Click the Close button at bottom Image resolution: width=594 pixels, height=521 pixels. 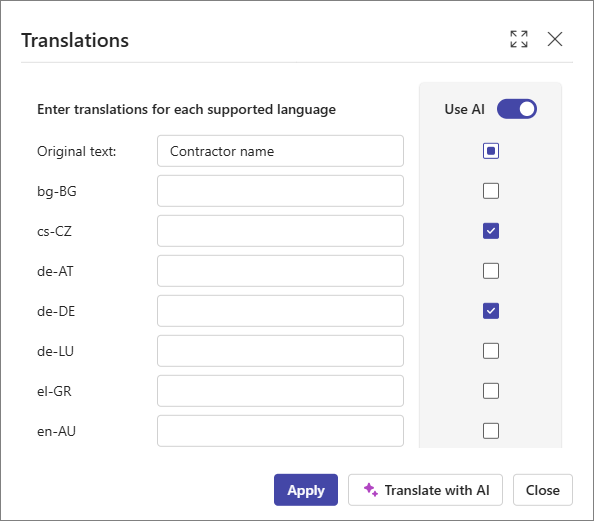tap(542, 490)
